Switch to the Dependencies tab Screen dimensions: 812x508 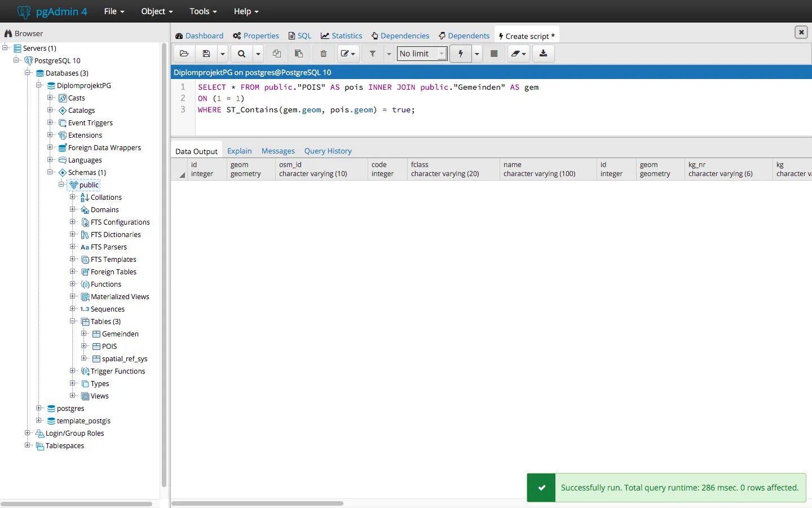pos(400,36)
